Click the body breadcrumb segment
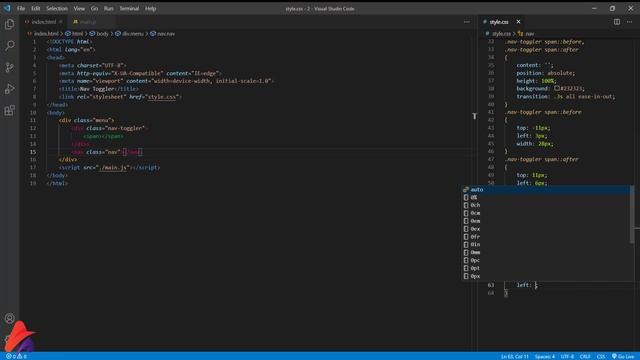Screen dimensions: 640x360 [102, 34]
